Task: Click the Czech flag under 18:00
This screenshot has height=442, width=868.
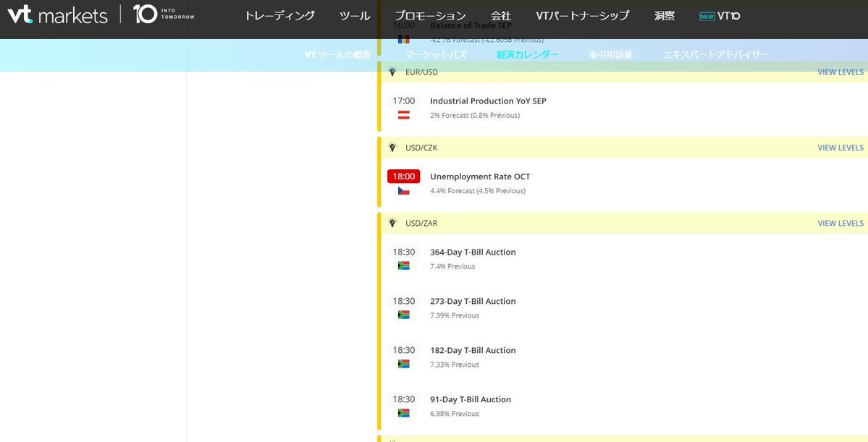Action: (404, 191)
